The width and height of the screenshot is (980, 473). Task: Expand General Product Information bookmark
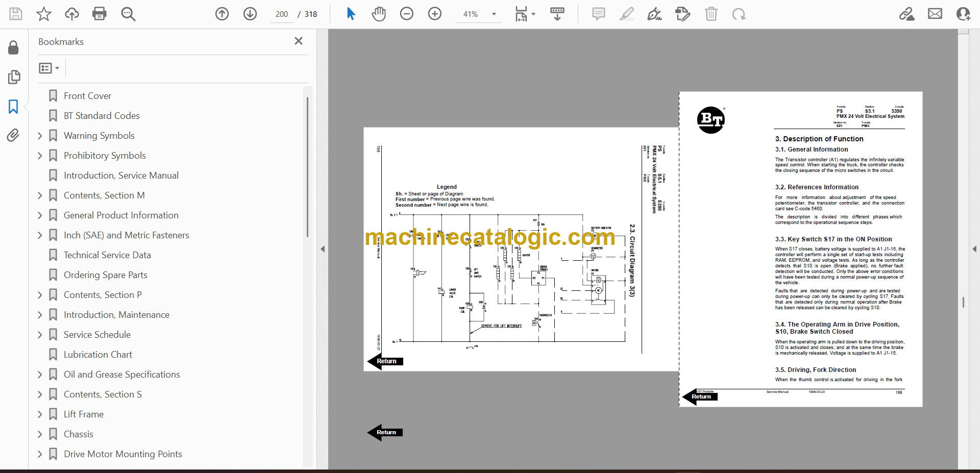(x=40, y=215)
